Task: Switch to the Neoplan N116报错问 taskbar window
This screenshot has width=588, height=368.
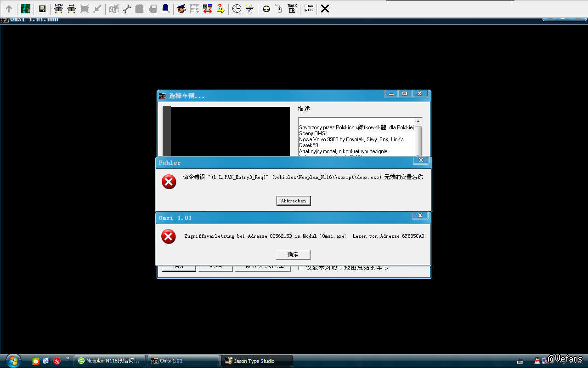Action: (110, 361)
